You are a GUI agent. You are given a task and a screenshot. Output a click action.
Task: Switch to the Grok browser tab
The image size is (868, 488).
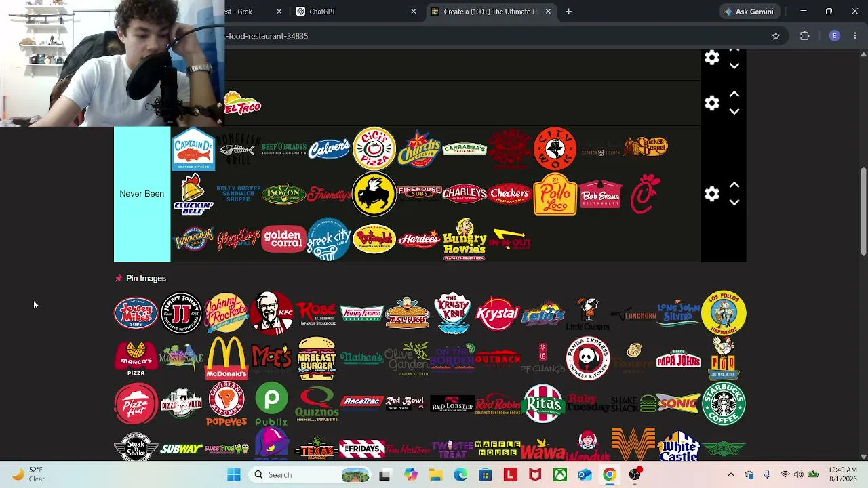coord(254,12)
